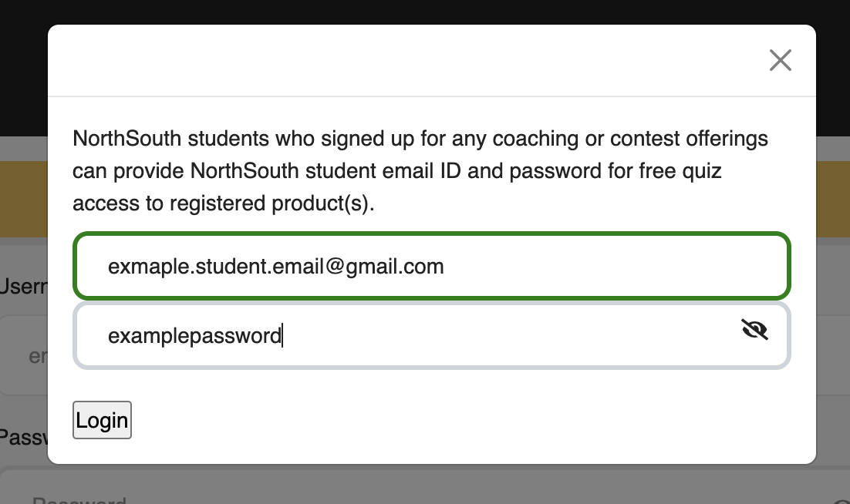Place the cursor in the "examplepassword" text
Screen dimensions: 850x504
[x=194, y=336]
